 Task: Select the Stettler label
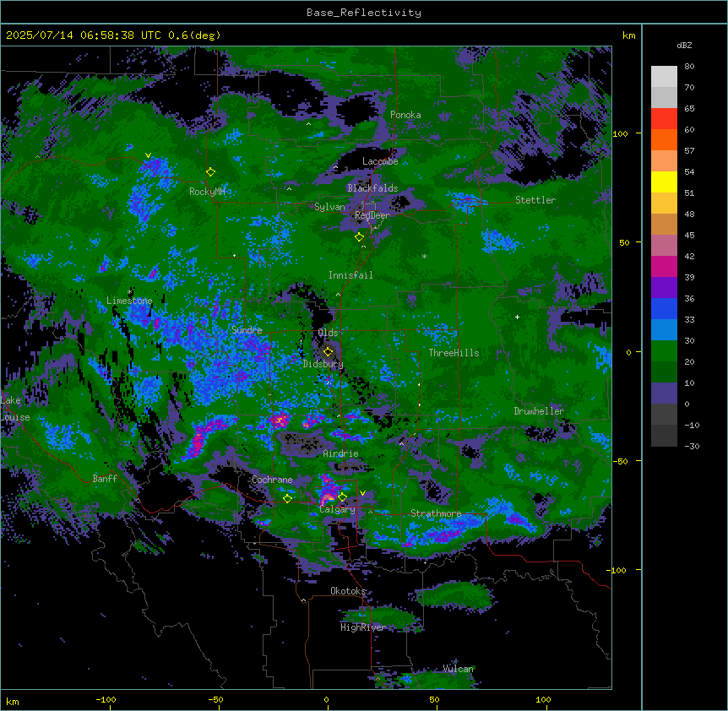point(535,200)
